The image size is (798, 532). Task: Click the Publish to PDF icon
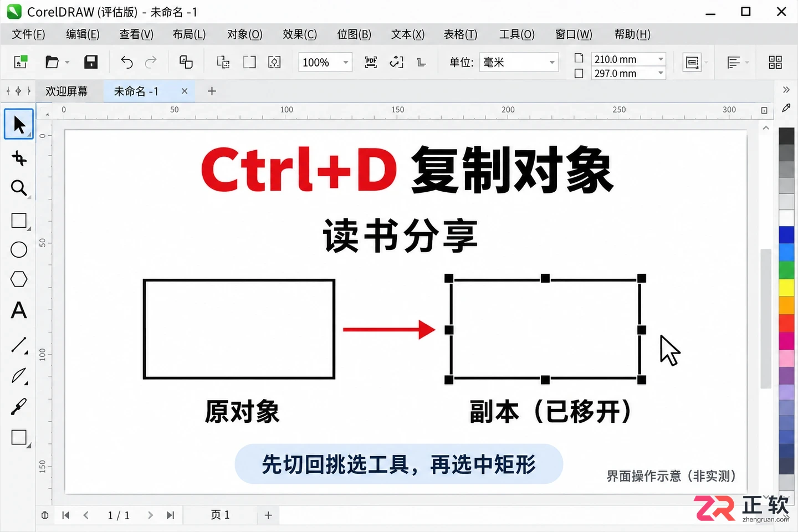(x=371, y=62)
